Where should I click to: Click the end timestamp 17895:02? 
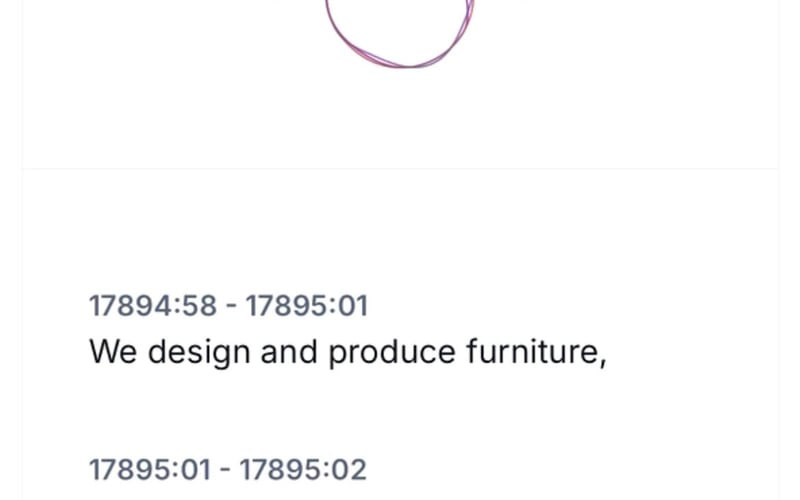[303, 470]
